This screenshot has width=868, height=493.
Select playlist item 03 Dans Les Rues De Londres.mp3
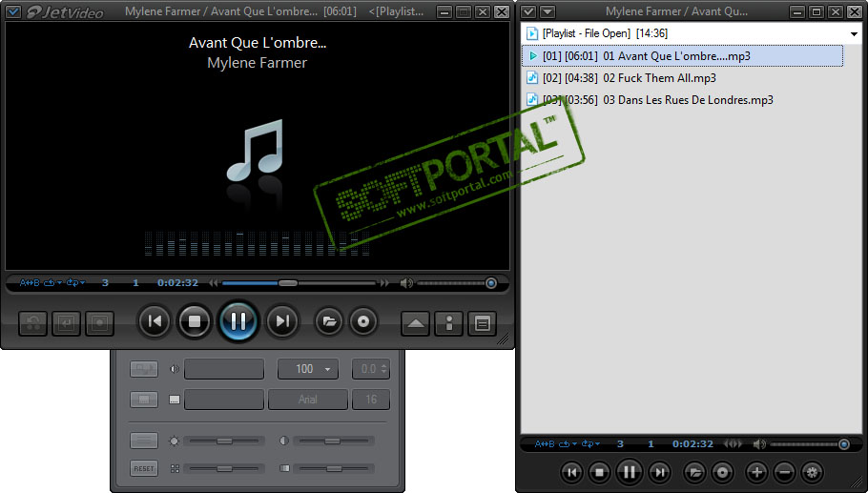tap(683, 100)
